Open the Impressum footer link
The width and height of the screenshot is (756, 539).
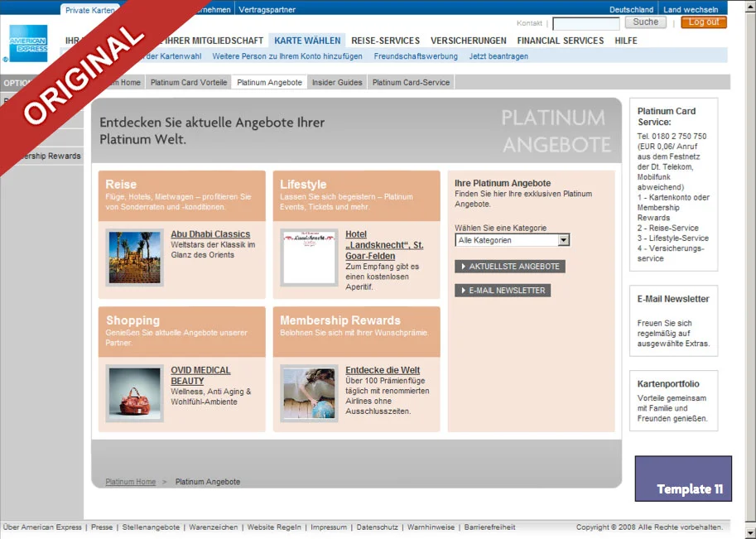click(x=329, y=527)
